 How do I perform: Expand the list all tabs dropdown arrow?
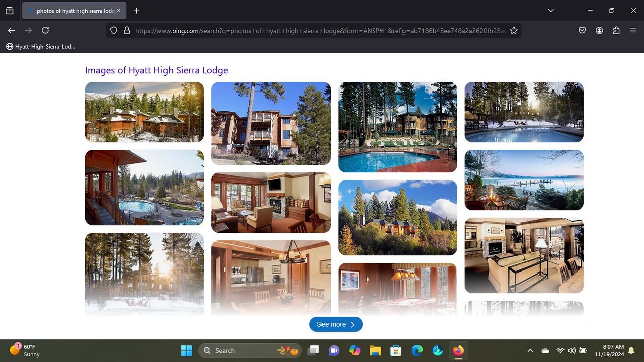coord(551,10)
